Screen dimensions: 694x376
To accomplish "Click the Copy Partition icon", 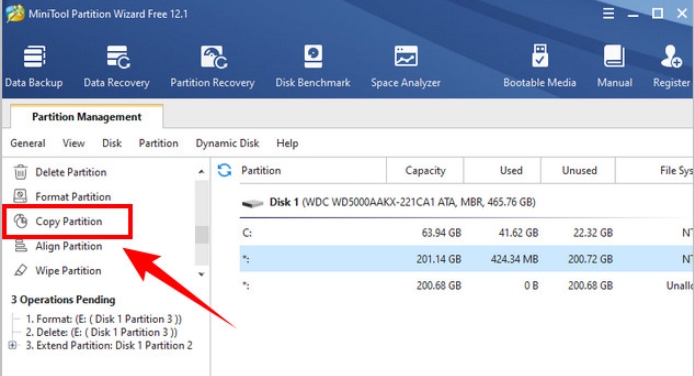I will tap(20, 221).
